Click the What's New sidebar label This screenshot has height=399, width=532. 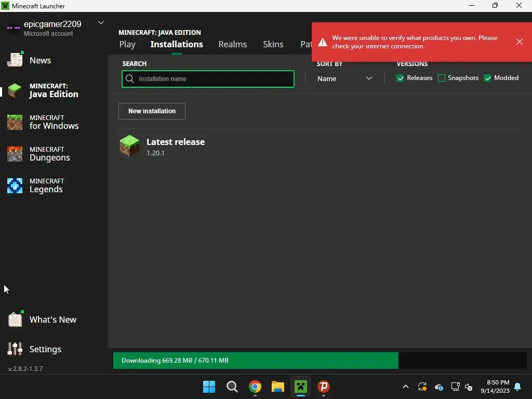coord(52,320)
